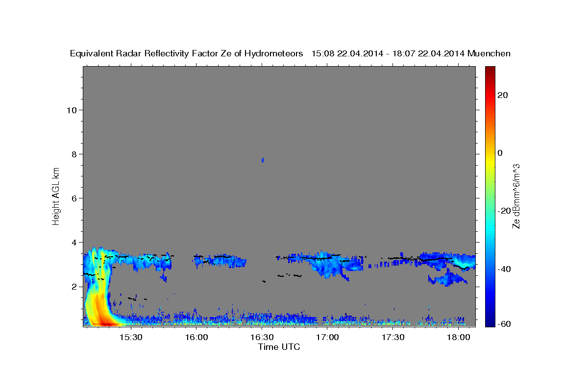The height and width of the screenshot is (392, 588).
Task: Click the 15:30 time tick label
Action: point(131,337)
